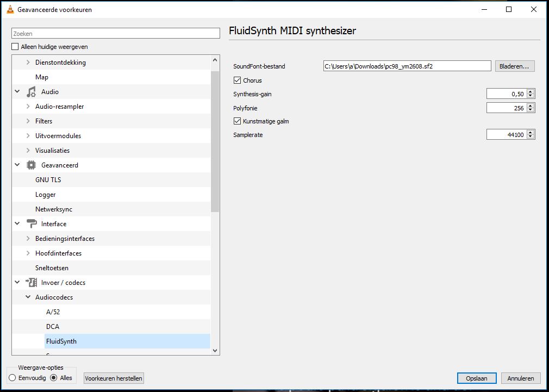Click the Bladeren... browse button
This screenshot has width=549, height=392.
[x=515, y=66]
